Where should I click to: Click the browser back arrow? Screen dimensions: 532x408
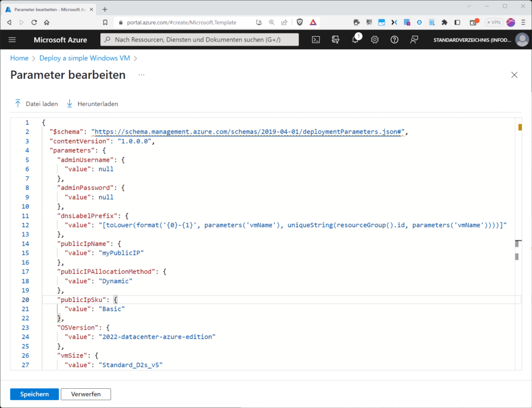(x=9, y=22)
